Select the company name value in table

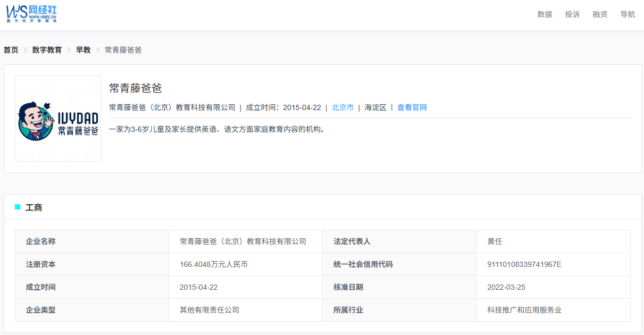(x=243, y=241)
